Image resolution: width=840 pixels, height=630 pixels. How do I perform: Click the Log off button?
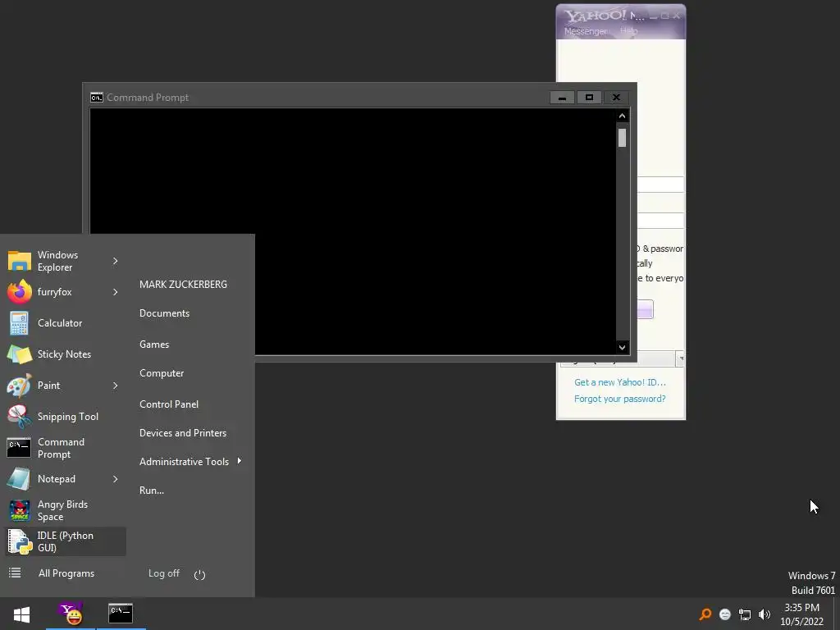pos(164,573)
